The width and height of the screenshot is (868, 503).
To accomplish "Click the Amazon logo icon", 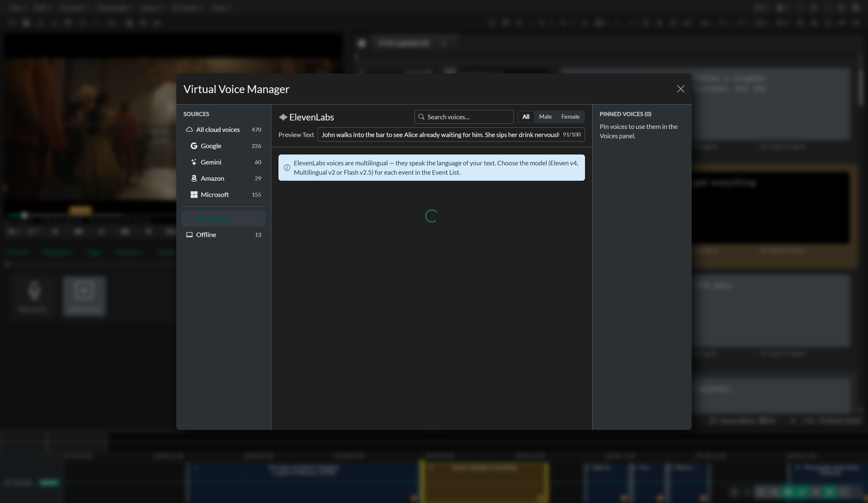I will (194, 178).
